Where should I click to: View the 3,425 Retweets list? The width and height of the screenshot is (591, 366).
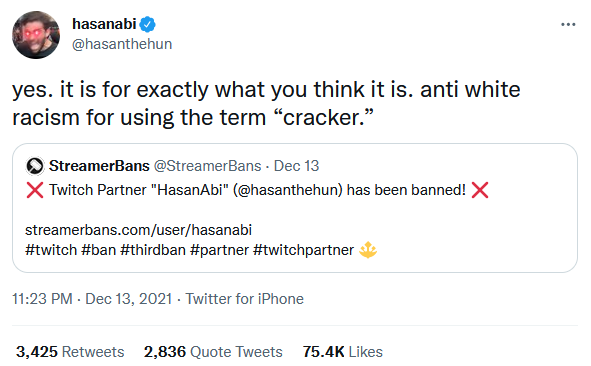tap(70, 352)
